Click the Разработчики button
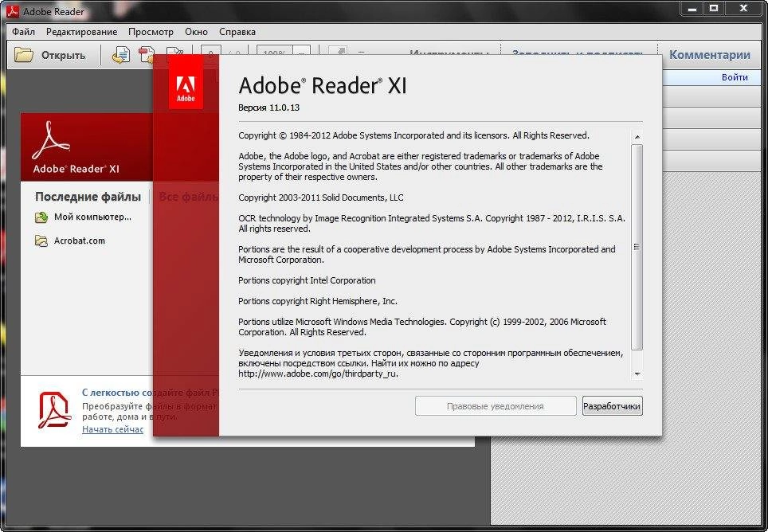This screenshot has height=532, width=768. click(x=612, y=406)
